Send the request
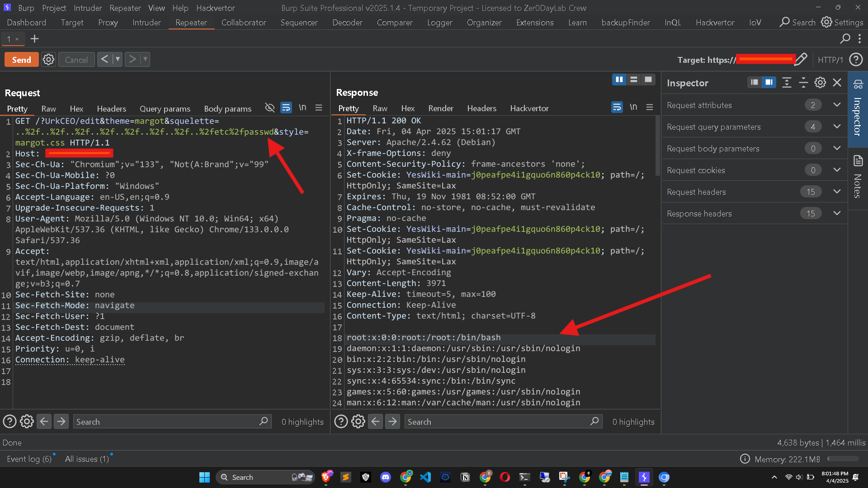The height and width of the screenshot is (488, 868). pos(21,60)
